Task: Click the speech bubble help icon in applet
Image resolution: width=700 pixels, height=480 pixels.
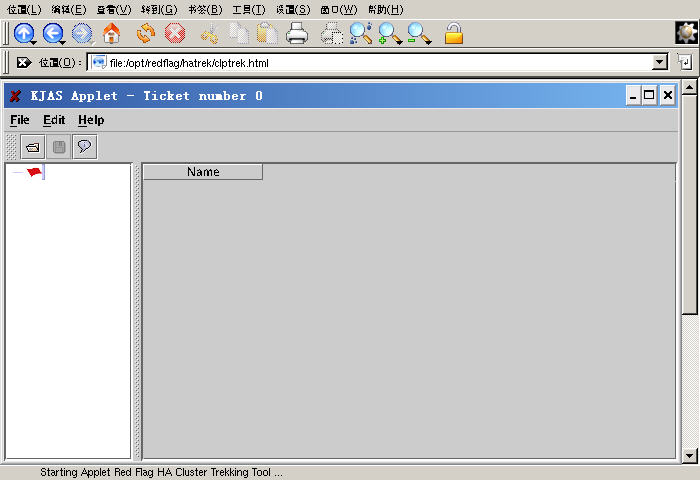Action: pyautogui.click(x=84, y=147)
